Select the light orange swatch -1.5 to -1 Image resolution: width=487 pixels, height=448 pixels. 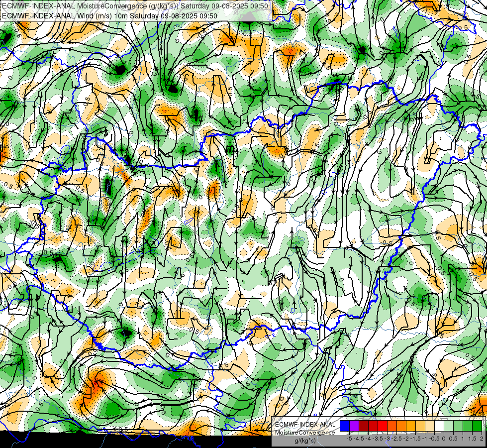point(420,426)
